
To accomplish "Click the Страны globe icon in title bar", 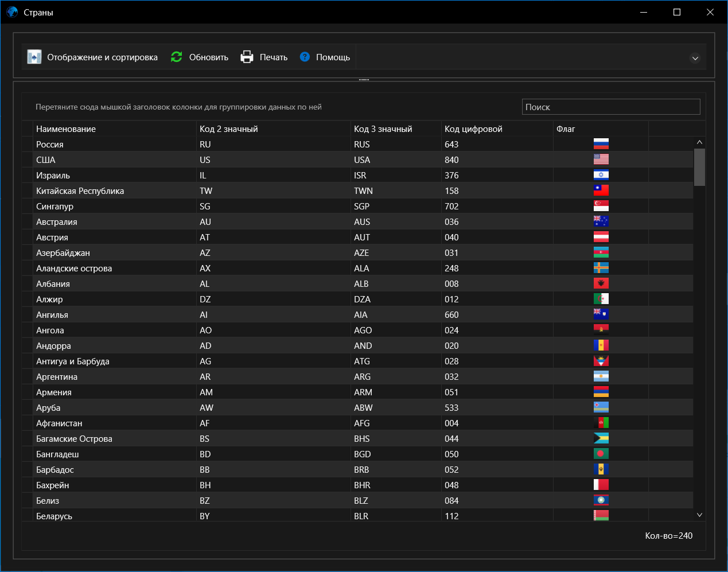I will coord(12,12).
